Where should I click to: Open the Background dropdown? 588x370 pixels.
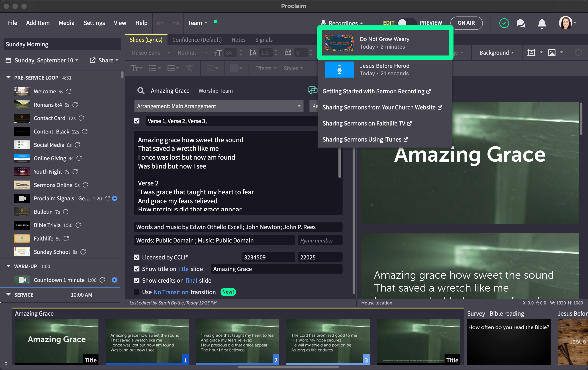(x=496, y=53)
